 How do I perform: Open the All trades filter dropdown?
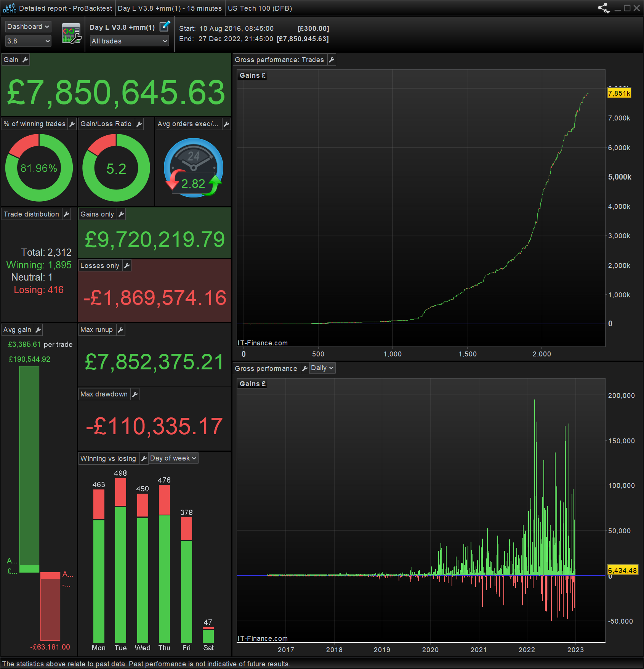[130, 41]
